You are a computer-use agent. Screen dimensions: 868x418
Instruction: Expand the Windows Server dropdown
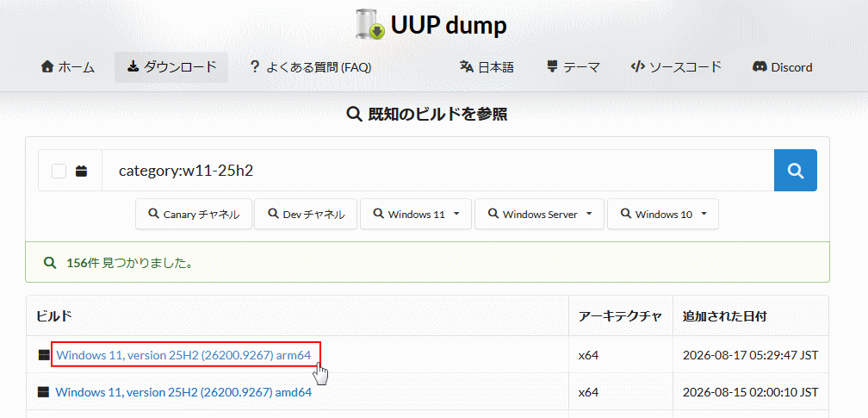click(540, 214)
